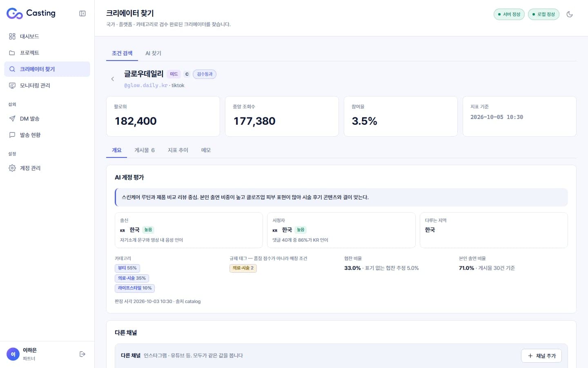Click the @glow.daily.kr handle
The width and height of the screenshot is (588, 368).
[146, 85]
